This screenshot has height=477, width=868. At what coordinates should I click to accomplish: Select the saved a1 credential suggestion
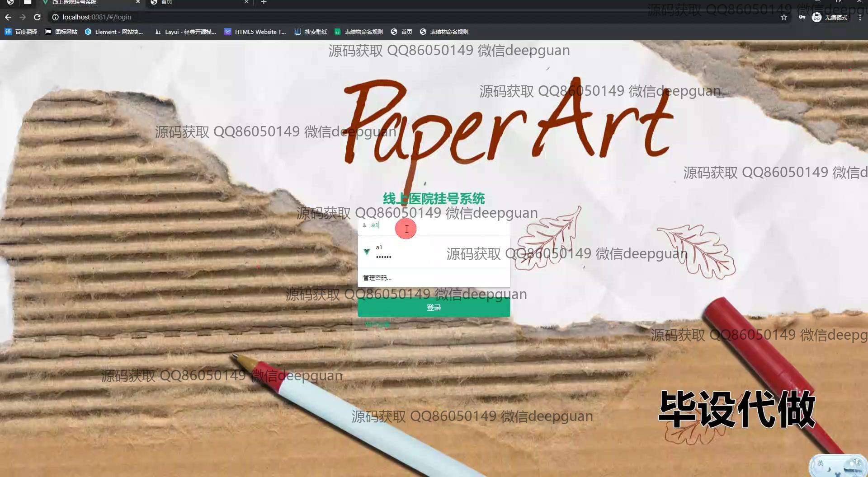(434, 252)
